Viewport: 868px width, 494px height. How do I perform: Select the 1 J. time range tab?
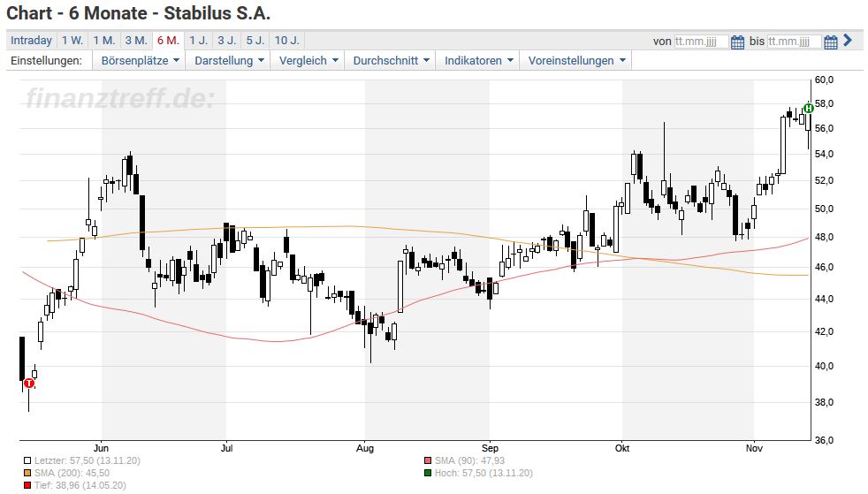tap(199, 41)
